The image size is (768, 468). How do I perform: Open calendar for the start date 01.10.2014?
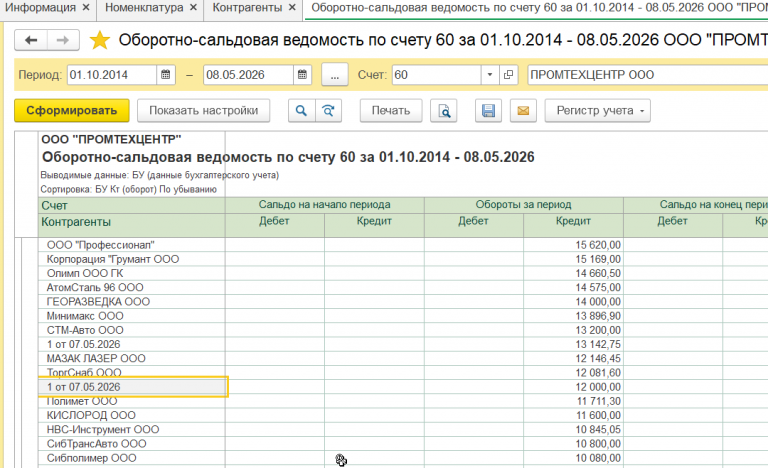[166, 75]
